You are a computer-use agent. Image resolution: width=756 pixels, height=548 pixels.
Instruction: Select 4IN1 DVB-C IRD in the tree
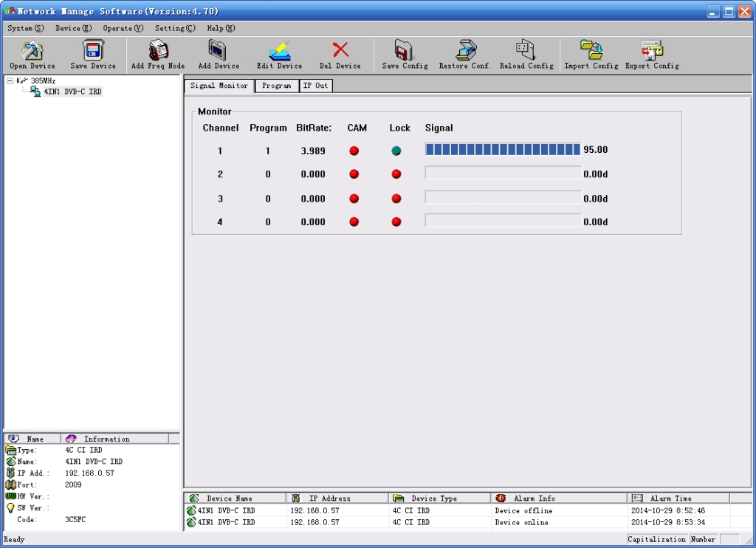pos(72,92)
